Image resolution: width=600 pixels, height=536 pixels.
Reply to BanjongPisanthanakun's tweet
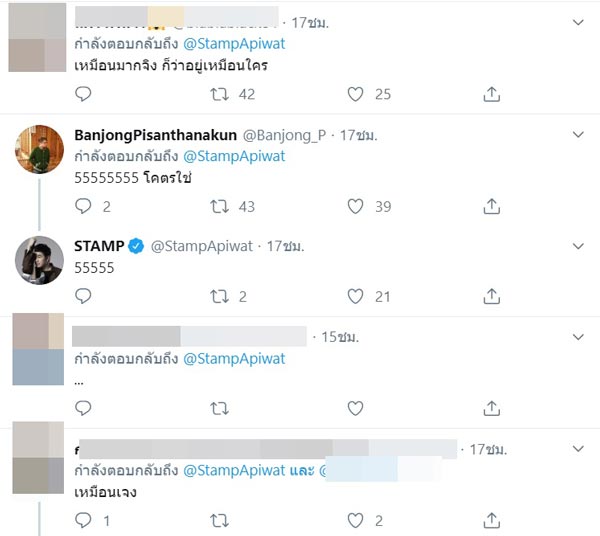84,207
